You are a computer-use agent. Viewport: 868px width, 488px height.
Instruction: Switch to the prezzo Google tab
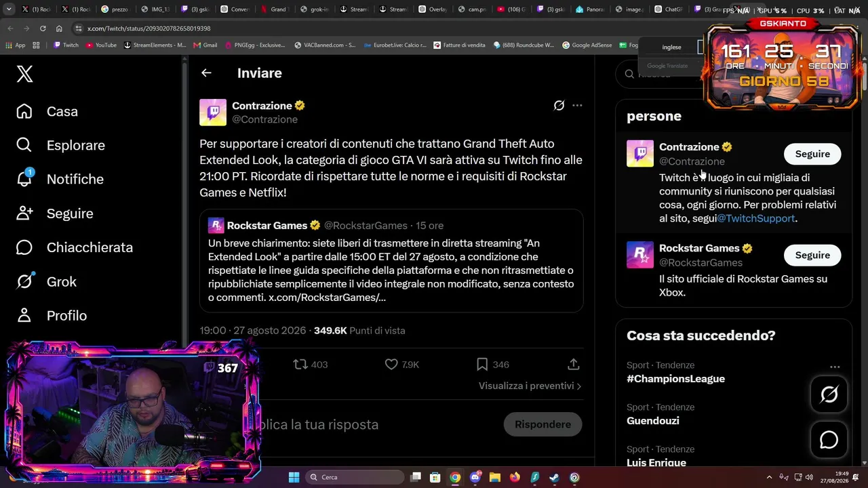click(115, 9)
